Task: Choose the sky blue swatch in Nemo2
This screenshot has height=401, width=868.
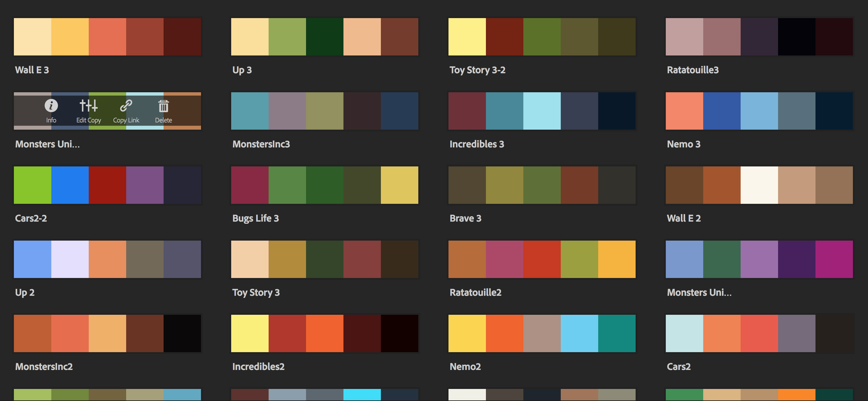Action: point(579,333)
